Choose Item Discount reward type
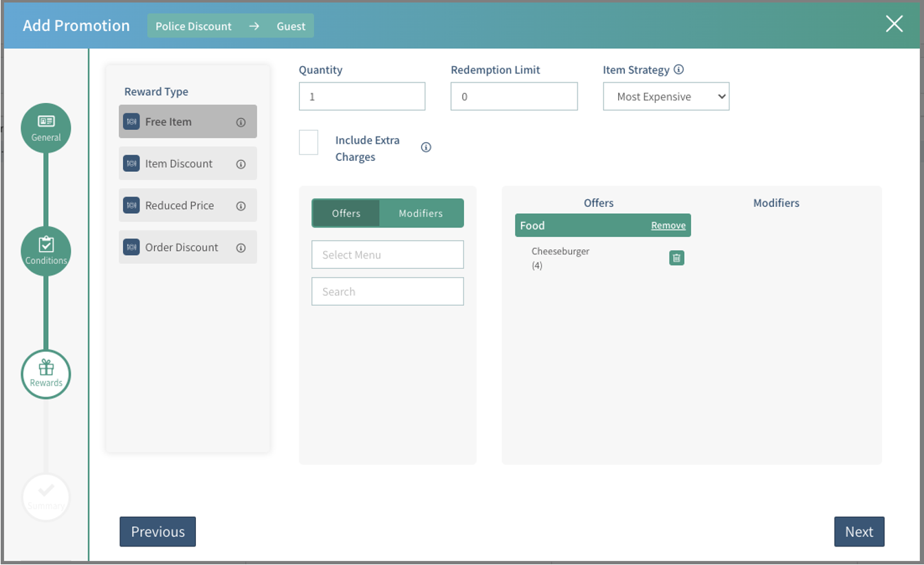The image size is (924, 565). [x=179, y=164]
